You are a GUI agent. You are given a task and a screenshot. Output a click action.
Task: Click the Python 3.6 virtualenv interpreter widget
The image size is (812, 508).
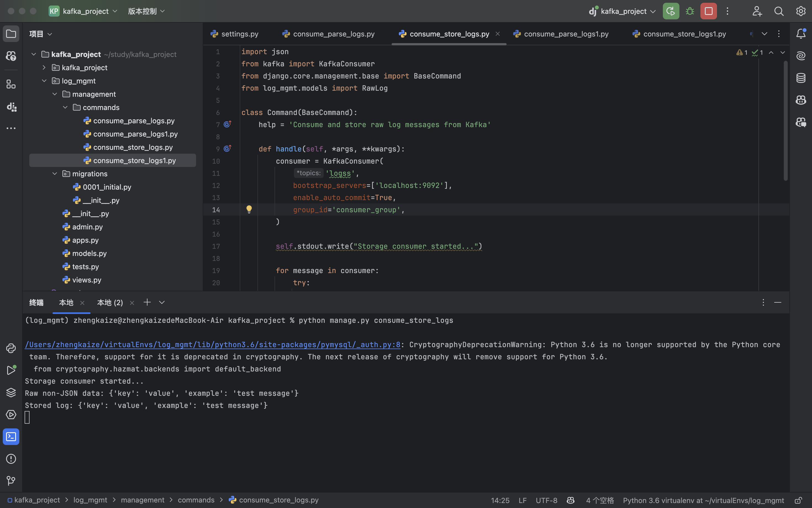coord(703,500)
